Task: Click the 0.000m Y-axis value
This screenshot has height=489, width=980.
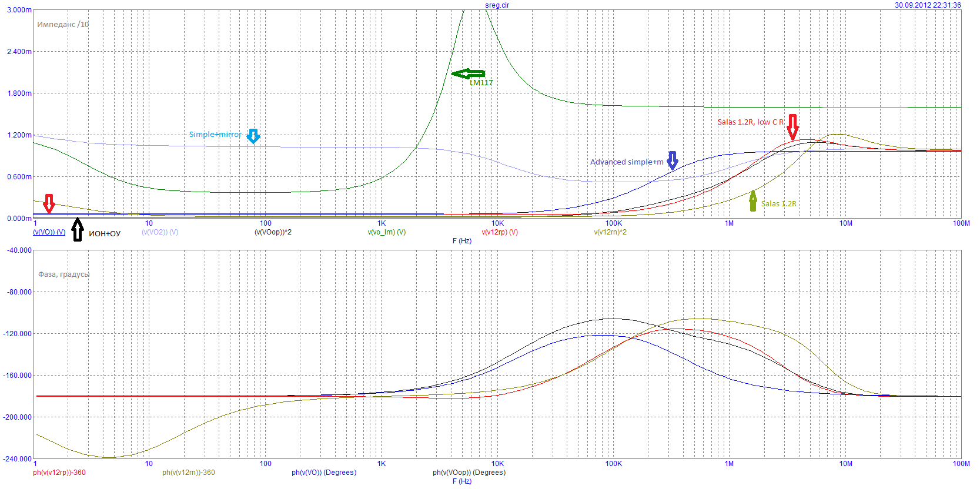Action: [19, 219]
